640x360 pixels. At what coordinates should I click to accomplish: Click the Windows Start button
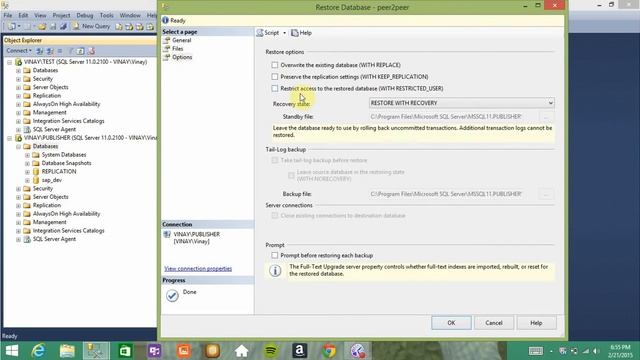[x=11, y=351]
